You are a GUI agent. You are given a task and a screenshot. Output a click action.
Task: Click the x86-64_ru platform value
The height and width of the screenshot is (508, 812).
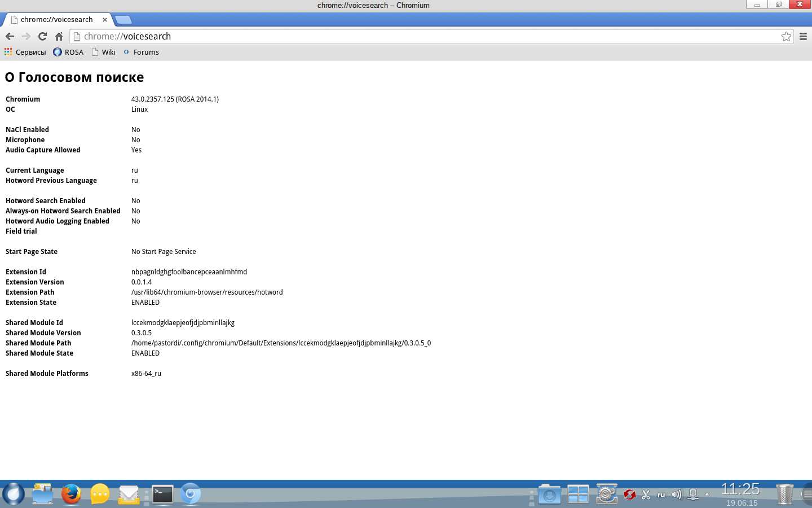(146, 374)
